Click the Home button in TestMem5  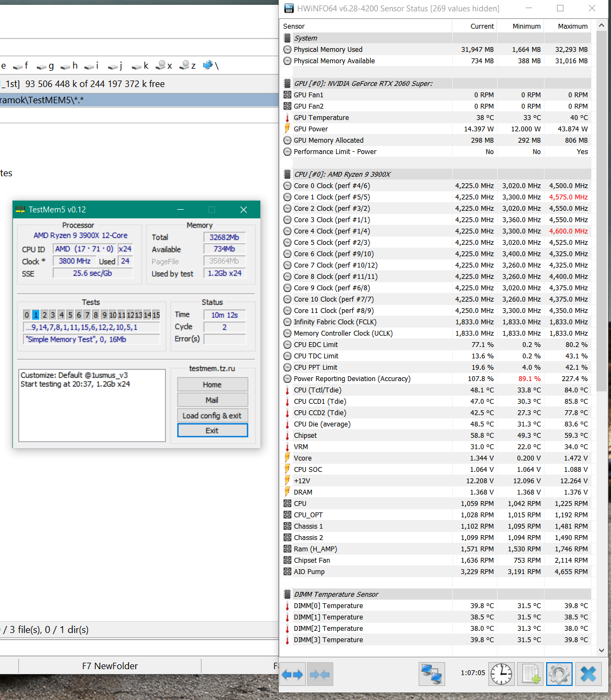point(212,385)
